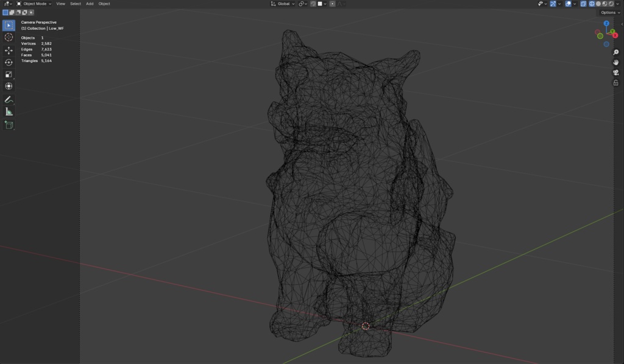Activate the Rotate tool
This screenshot has height=364, width=624.
pyautogui.click(x=9, y=62)
